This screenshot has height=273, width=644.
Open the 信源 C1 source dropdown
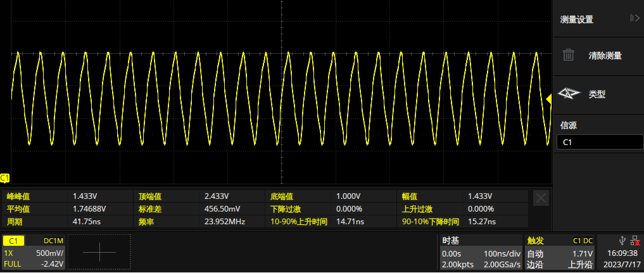pos(598,143)
